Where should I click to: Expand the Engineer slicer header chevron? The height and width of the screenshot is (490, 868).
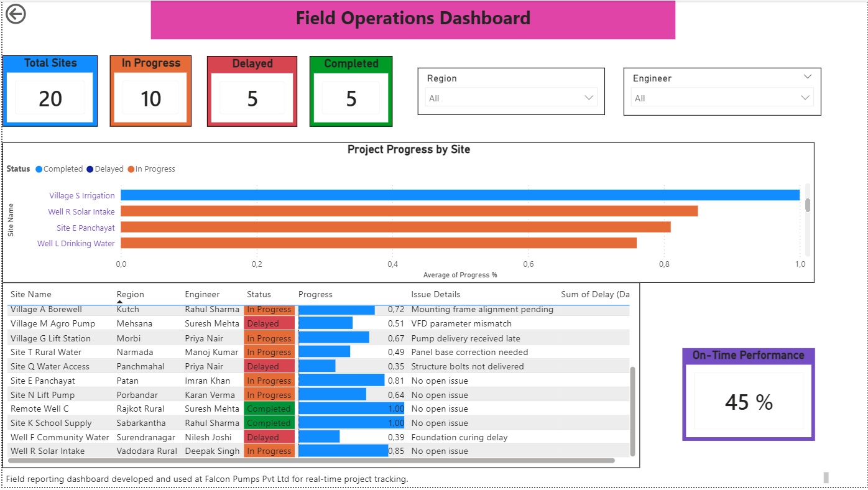807,76
